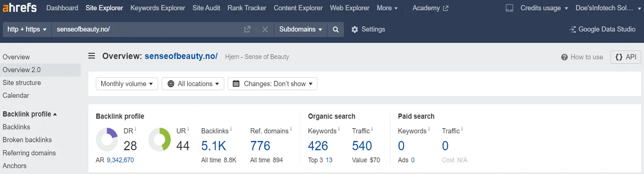The height and width of the screenshot is (174, 644).
Task: Open the Site Audit tab
Action: pos(206,8)
